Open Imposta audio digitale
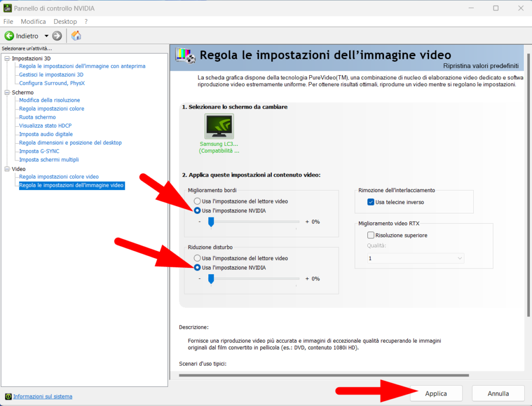532x406 pixels. [46, 134]
